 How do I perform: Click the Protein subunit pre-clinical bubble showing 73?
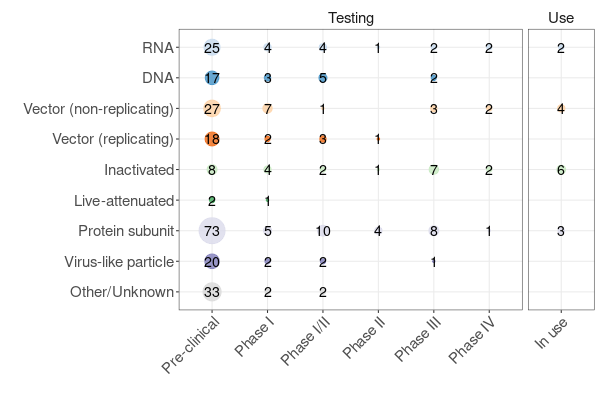pyautogui.click(x=212, y=231)
